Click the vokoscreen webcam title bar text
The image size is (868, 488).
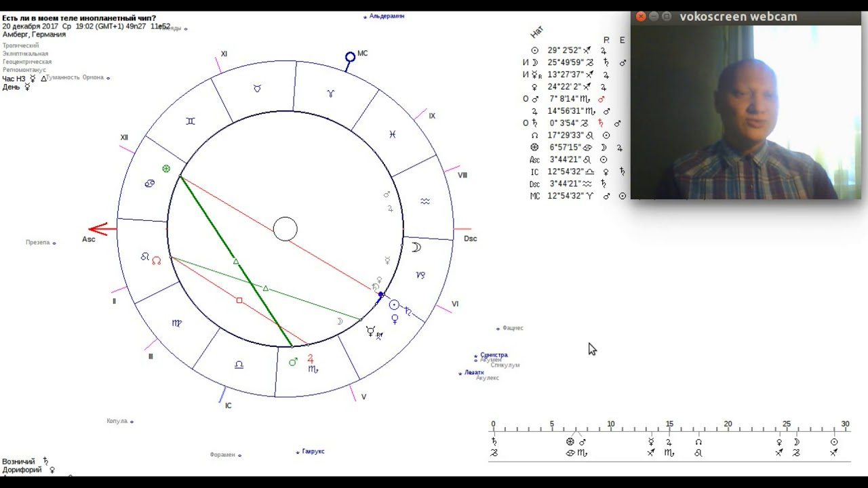click(x=738, y=17)
